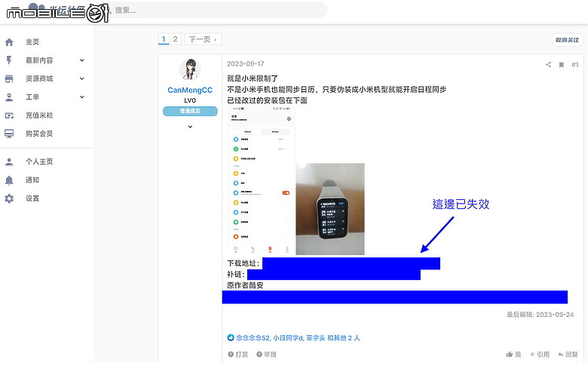The image size is (588, 366).
Task: Expand the 最新内容 submenu chevron
Action: [x=81, y=60]
